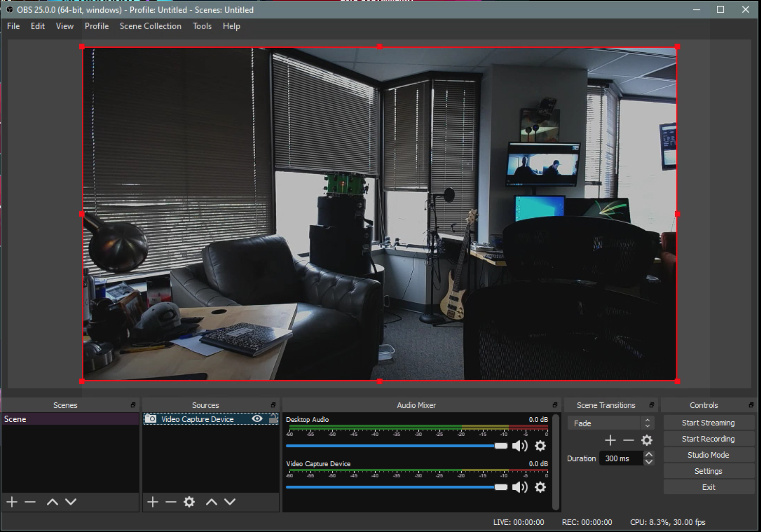761x532 pixels.
Task: Click the Studio Mode button
Action: [x=708, y=455]
